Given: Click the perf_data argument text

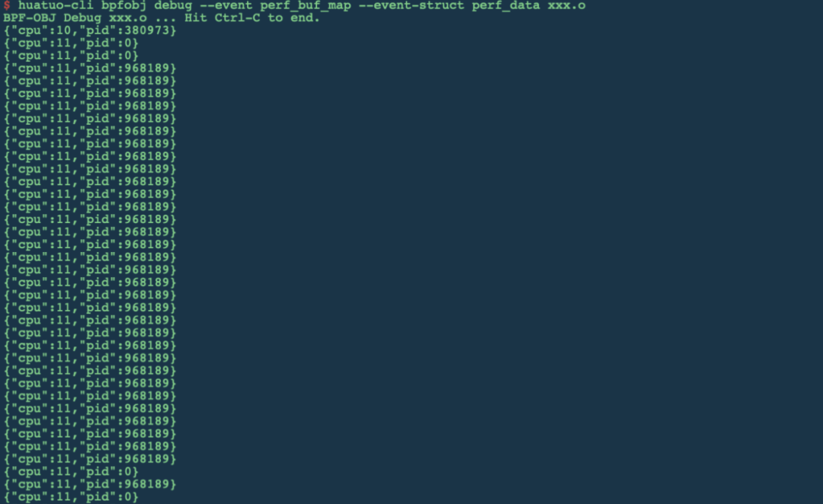Looking at the screenshot, I should pos(505,6).
